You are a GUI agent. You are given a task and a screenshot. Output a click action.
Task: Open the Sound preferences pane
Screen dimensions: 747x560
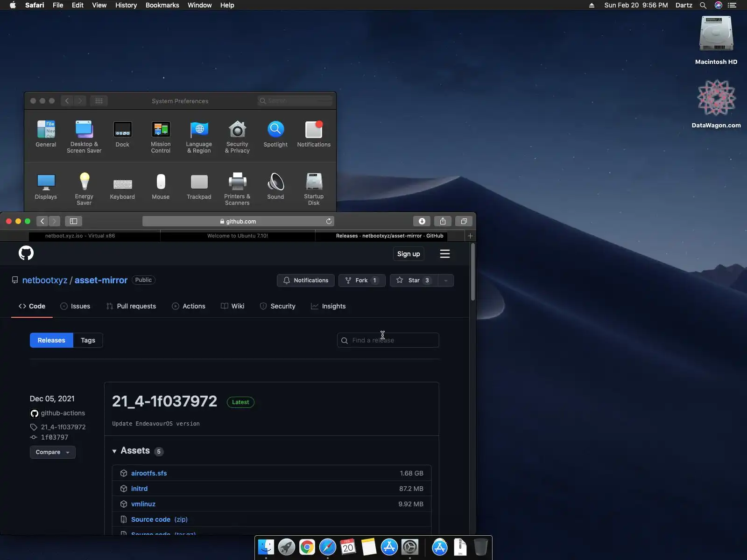[275, 186]
